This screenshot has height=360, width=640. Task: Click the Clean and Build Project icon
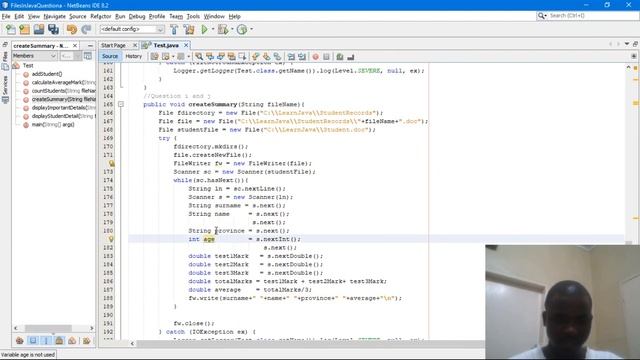click(189, 29)
